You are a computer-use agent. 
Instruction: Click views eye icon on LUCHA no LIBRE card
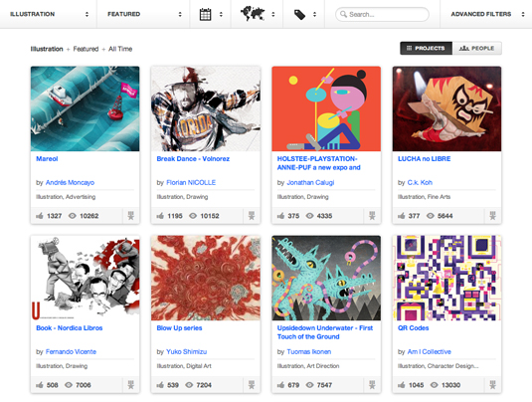click(431, 216)
